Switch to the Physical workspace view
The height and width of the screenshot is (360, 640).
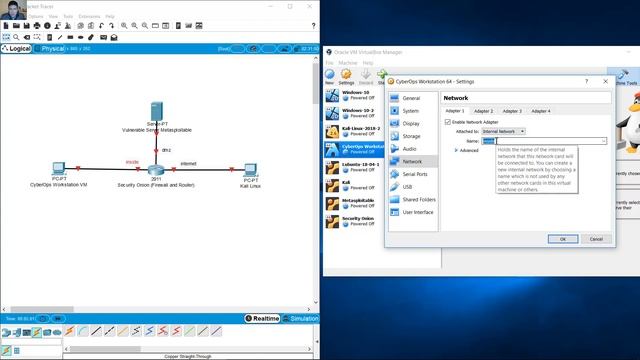(x=49, y=49)
